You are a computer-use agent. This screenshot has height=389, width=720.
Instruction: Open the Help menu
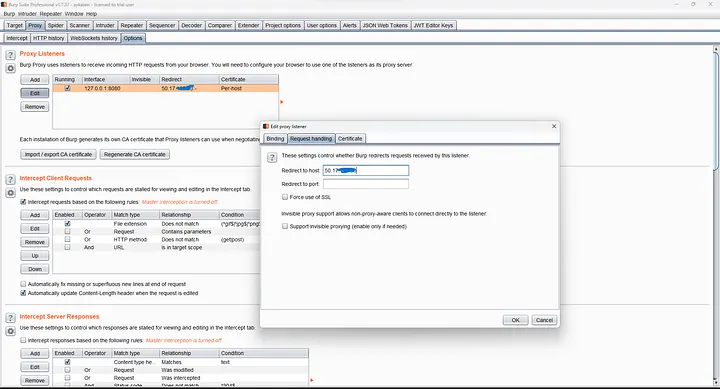[x=91, y=14]
